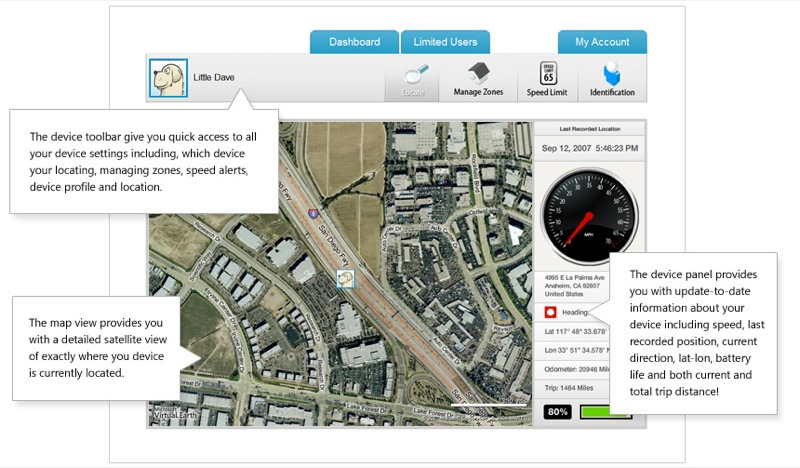This screenshot has width=800, height=468.
Task: Click the speedometer gauge
Action: point(589,217)
